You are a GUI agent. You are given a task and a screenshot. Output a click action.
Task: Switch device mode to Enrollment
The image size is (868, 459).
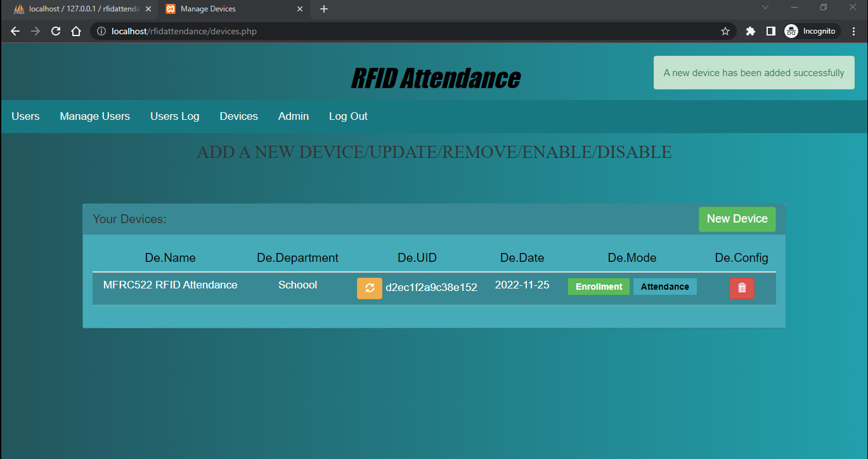click(x=599, y=287)
